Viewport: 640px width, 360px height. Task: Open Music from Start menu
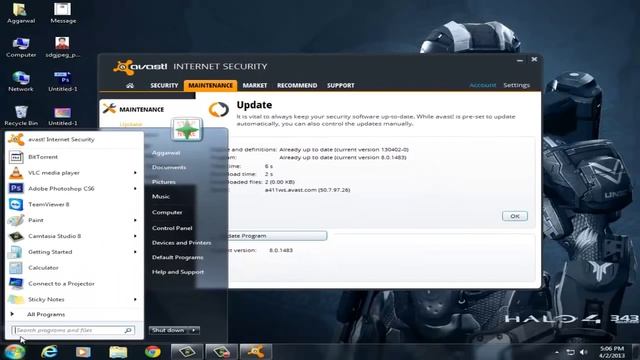[x=161, y=197]
